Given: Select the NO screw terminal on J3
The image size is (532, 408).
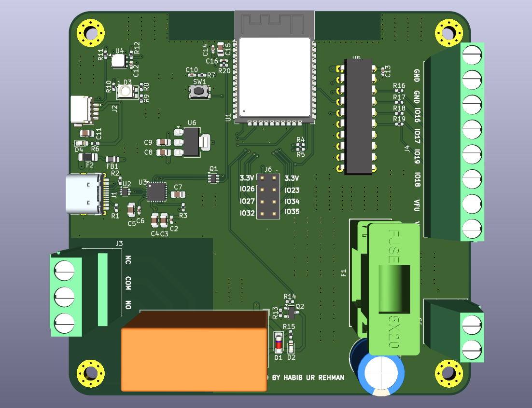Looking at the screenshot, I should (x=65, y=323).
